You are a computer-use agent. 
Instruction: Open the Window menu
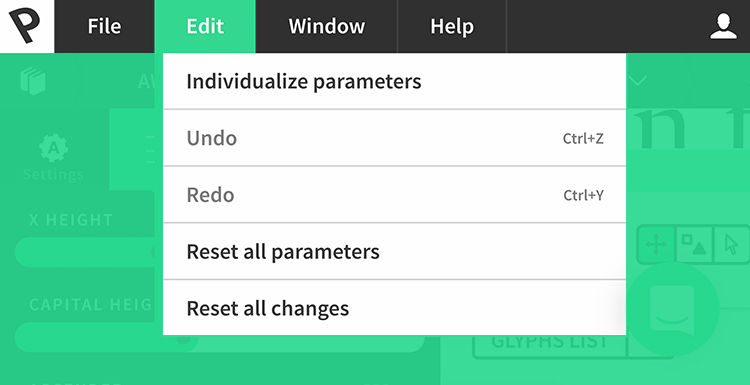pos(327,26)
